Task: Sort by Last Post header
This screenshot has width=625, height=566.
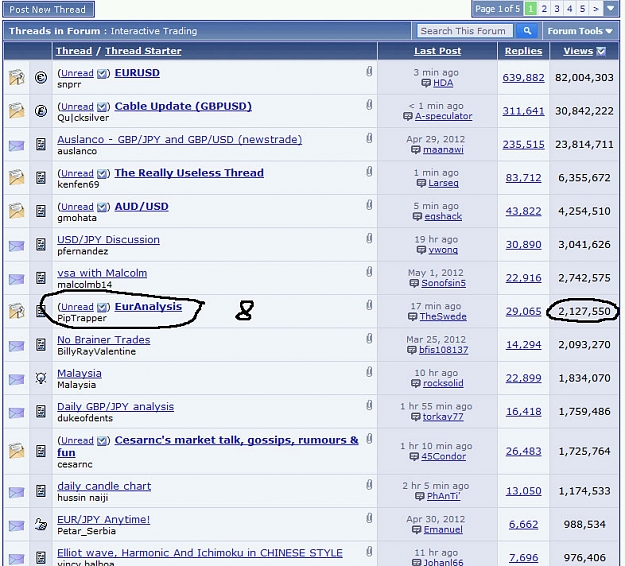Action: (437, 51)
